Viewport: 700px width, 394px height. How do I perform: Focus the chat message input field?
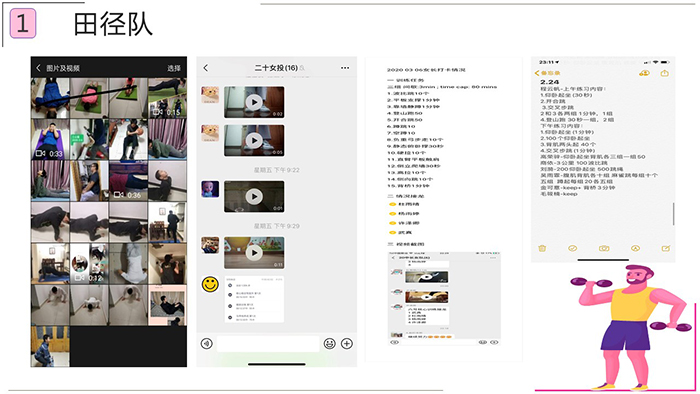(268, 344)
